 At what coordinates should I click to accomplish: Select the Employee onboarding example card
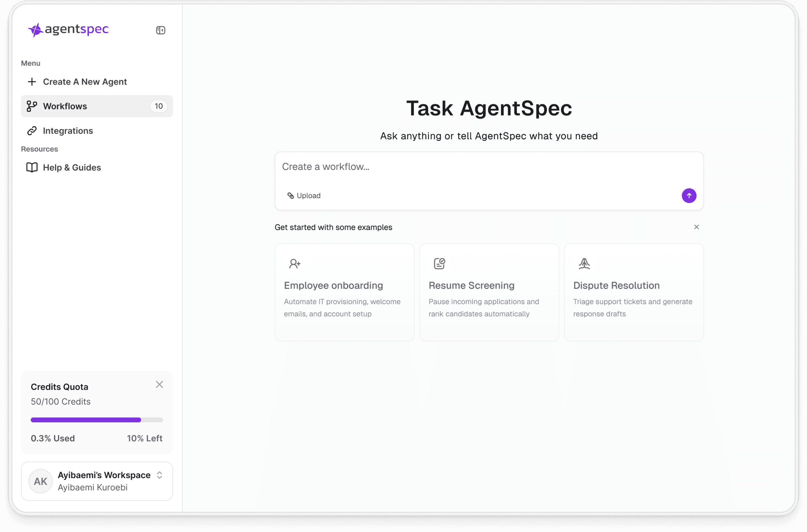pos(344,292)
